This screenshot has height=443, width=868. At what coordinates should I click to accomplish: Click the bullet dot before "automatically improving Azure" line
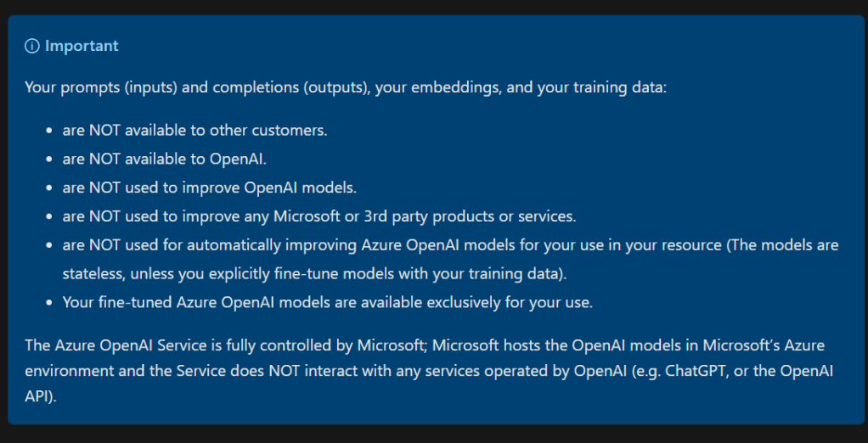coord(48,245)
